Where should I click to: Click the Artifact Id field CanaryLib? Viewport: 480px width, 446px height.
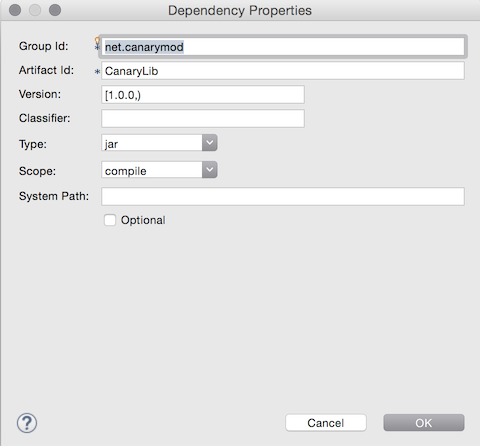(283, 71)
